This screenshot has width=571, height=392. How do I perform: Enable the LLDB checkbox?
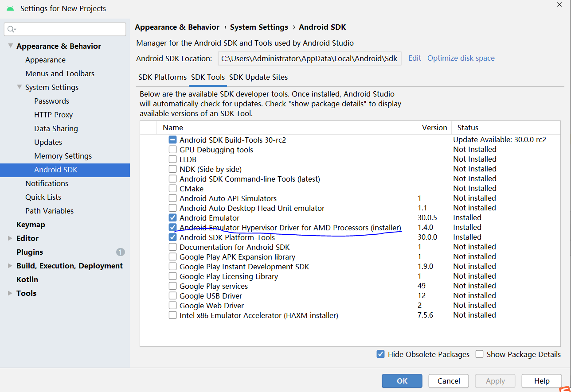172,159
